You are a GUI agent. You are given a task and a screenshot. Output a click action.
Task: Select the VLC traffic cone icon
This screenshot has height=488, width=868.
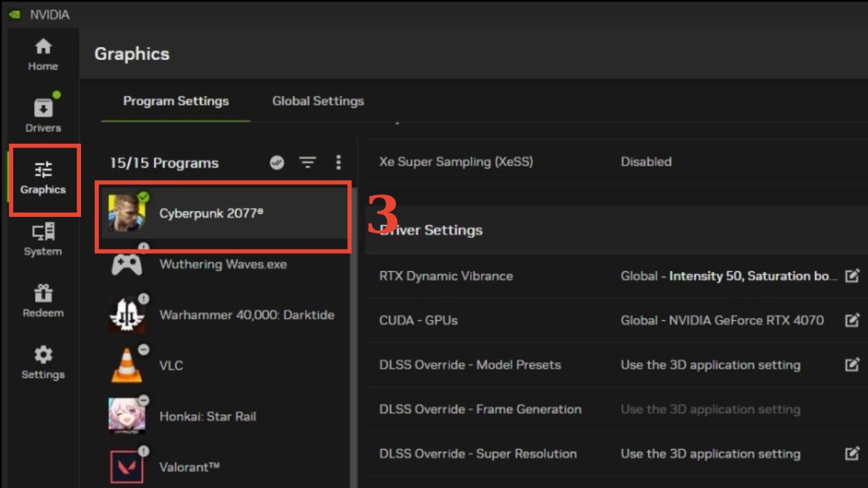pos(127,365)
